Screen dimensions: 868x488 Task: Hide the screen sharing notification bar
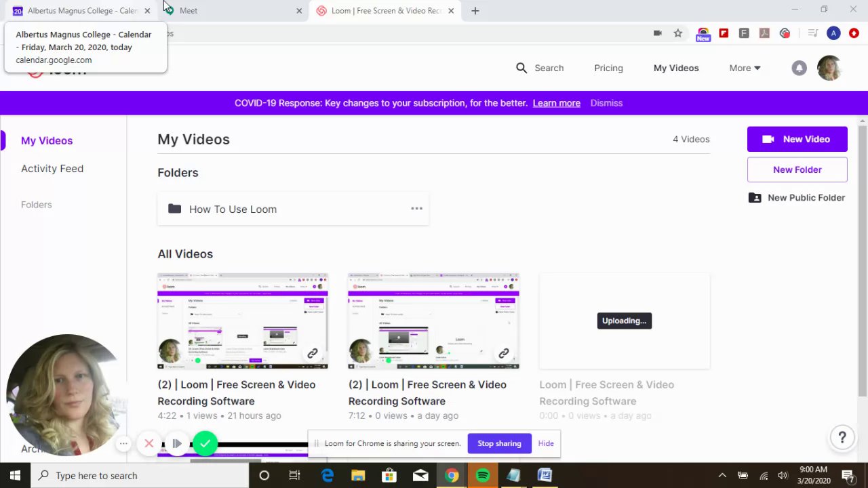click(546, 443)
